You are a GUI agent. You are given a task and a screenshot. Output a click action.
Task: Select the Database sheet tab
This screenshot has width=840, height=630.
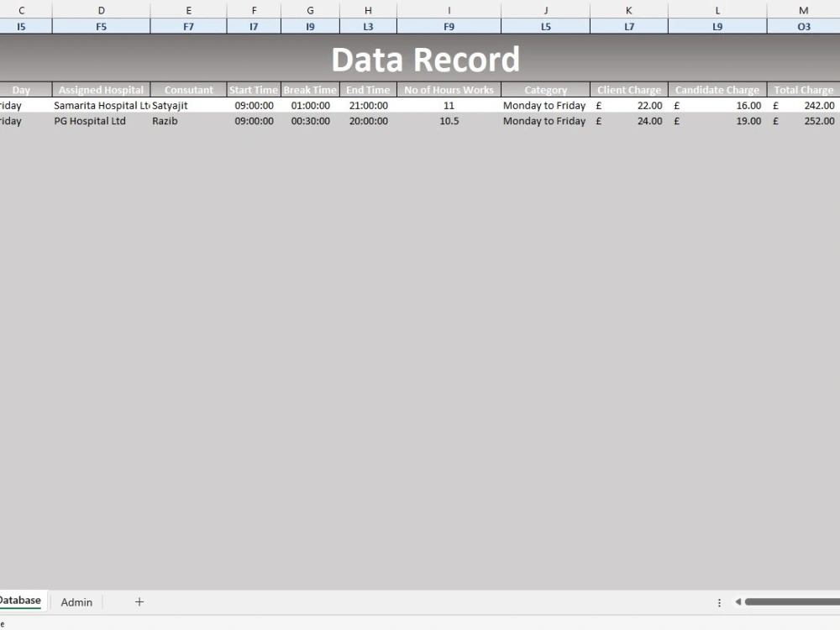(x=18, y=601)
